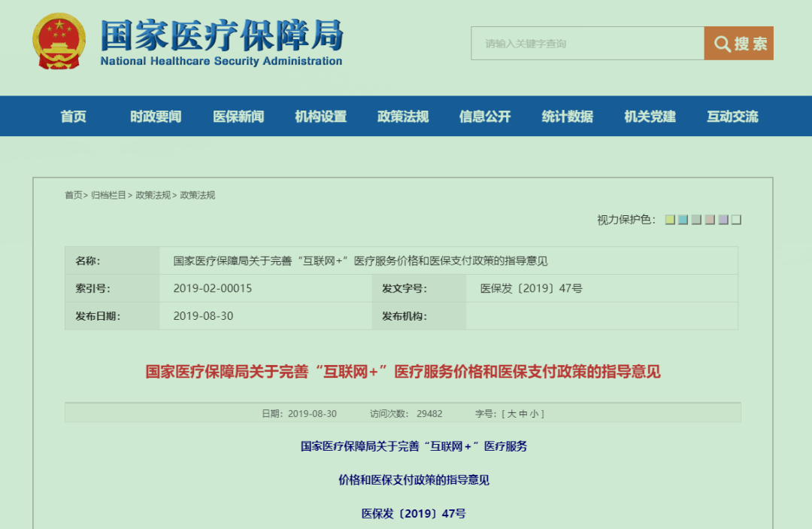
Task: Click the 首页 breadcrumb link
Action: [x=74, y=196]
